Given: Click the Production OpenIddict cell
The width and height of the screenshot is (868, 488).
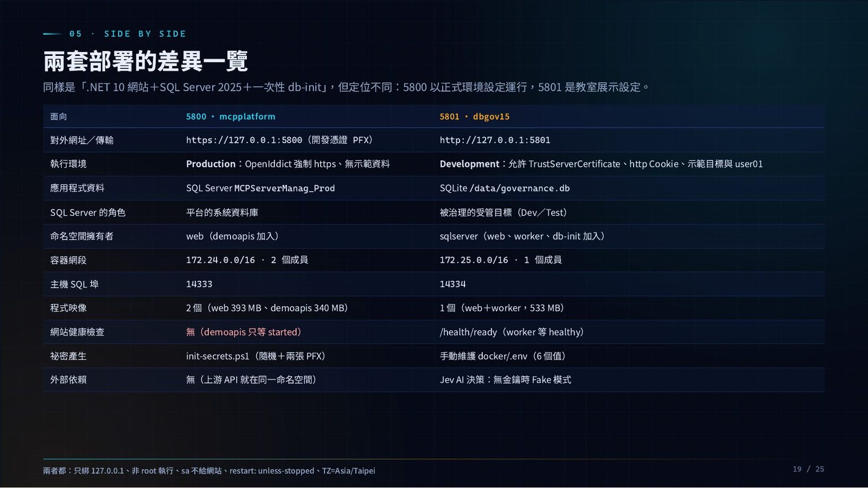Looking at the screenshot, I should [x=288, y=164].
